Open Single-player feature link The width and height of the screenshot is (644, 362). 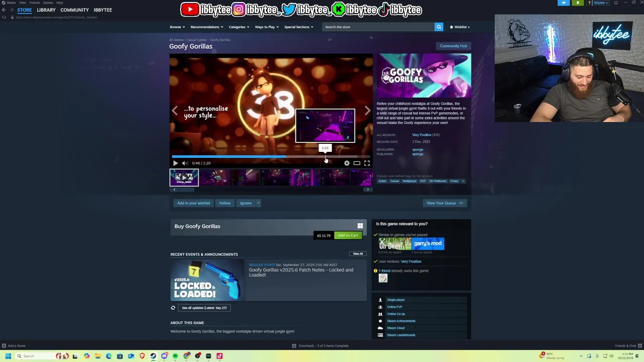coord(395,300)
